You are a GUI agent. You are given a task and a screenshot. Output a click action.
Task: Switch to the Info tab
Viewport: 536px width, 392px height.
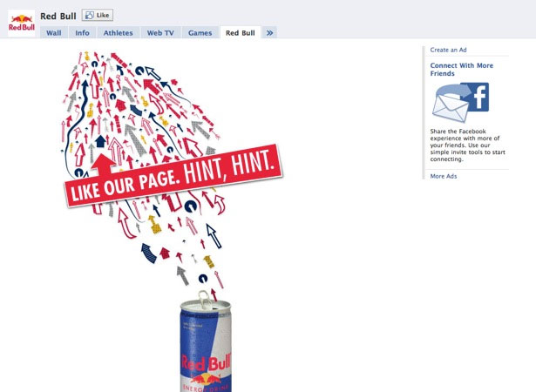82,33
